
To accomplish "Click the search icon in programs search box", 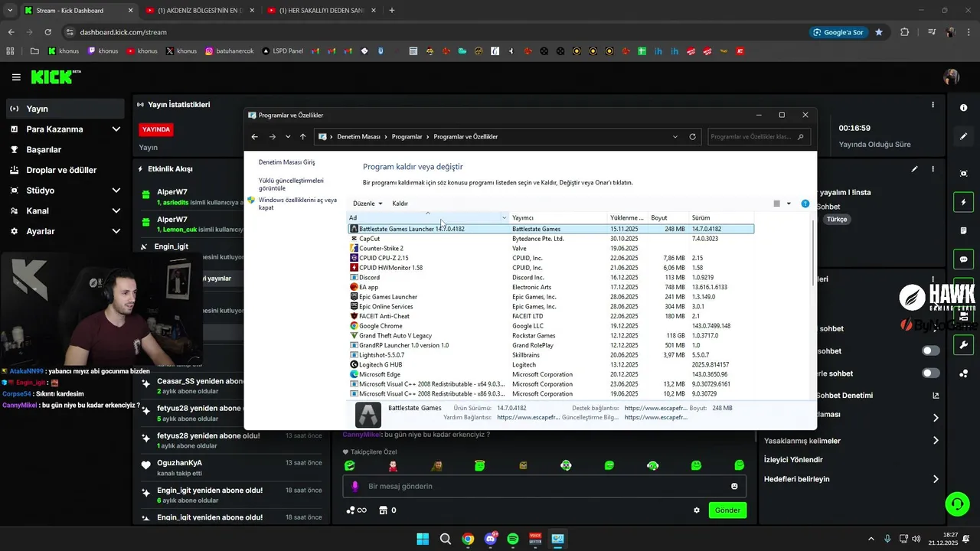I will click(x=801, y=137).
